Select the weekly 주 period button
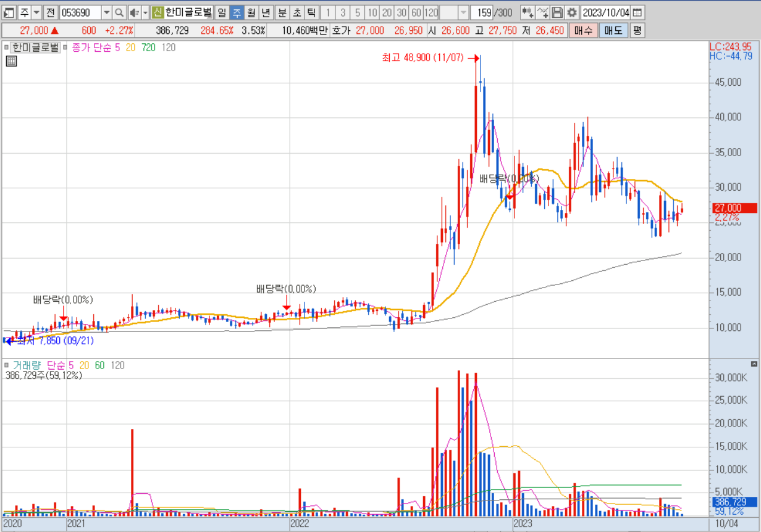761x532 pixels. [x=236, y=12]
